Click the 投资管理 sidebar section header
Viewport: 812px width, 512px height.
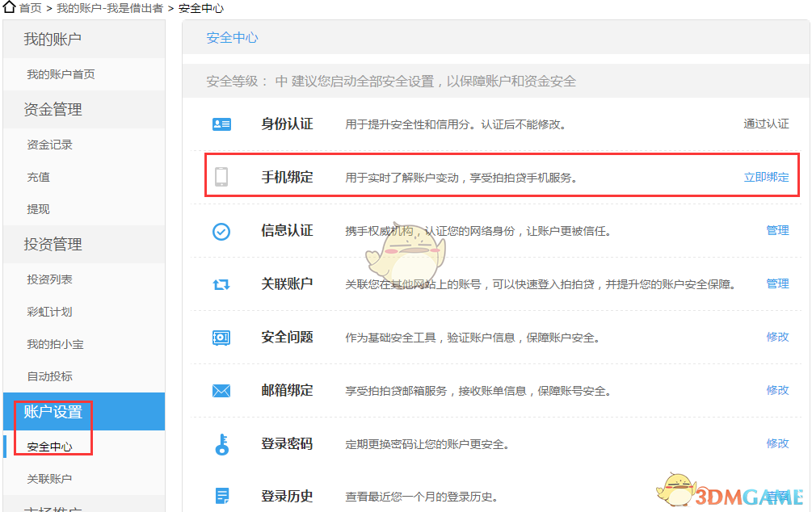84,244
